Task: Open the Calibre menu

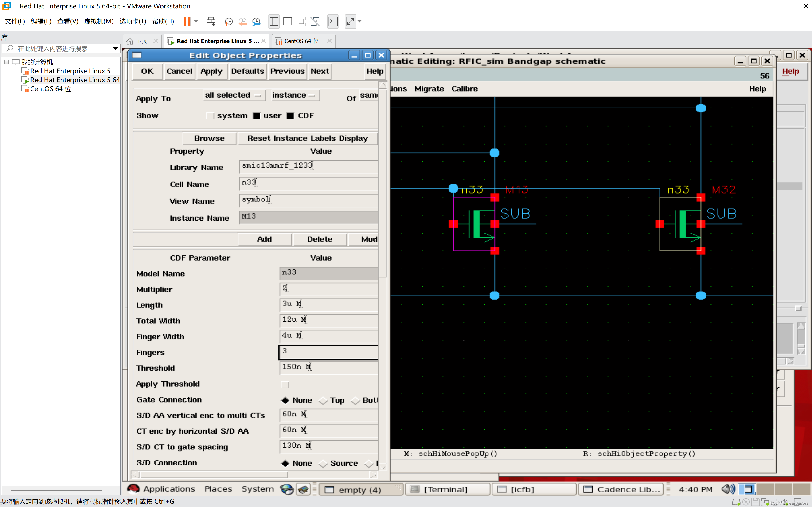Action: [464, 89]
